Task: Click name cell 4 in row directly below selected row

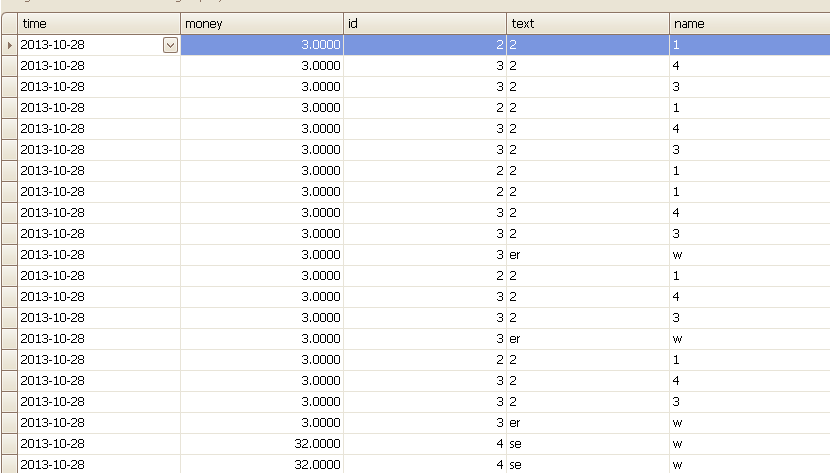Action: [750, 66]
